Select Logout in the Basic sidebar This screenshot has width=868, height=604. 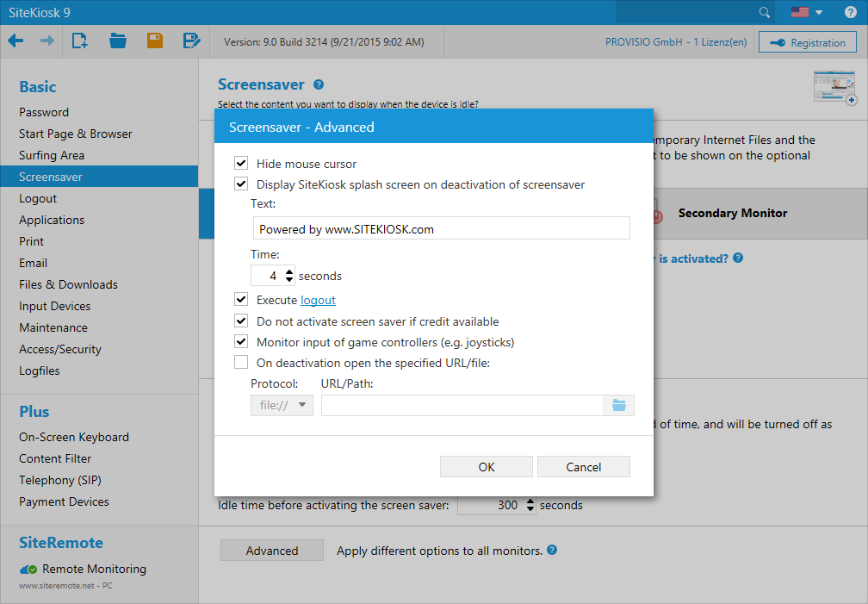pyautogui.click(x=38, y=198)
